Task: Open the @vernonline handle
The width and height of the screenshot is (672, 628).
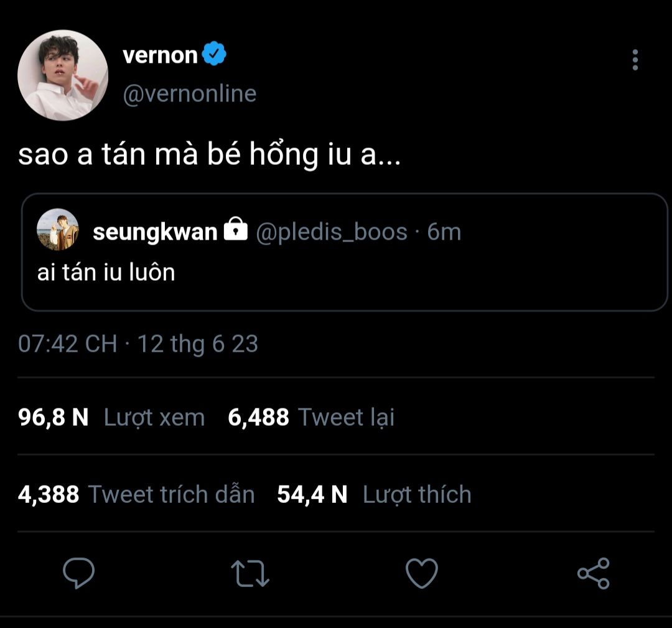Action: pos(190,94)
